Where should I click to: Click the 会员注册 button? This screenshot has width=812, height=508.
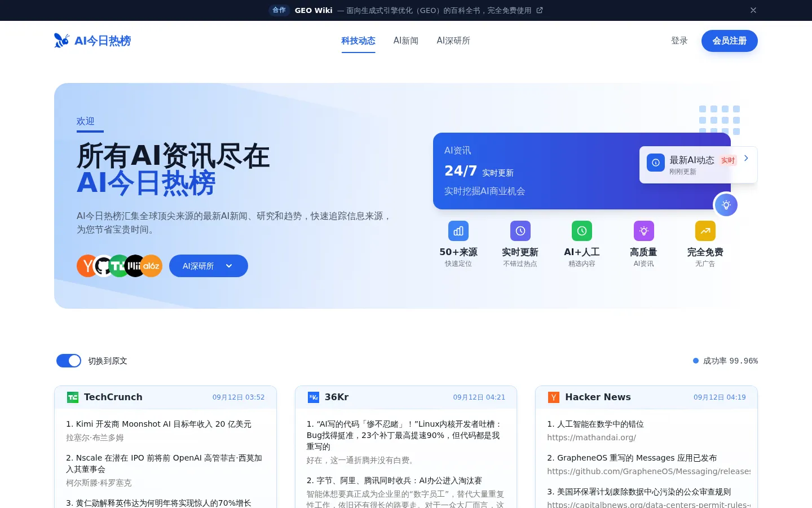[730, 41]
